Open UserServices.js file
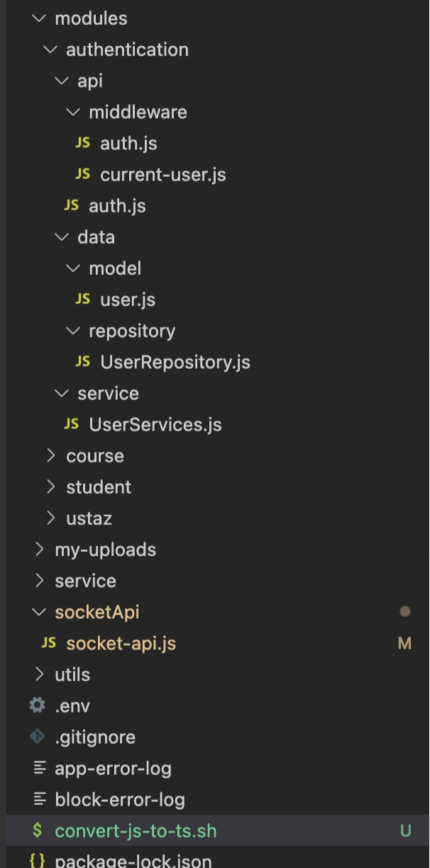Viewport: 430px width, 868px height. tap(155, 425)
